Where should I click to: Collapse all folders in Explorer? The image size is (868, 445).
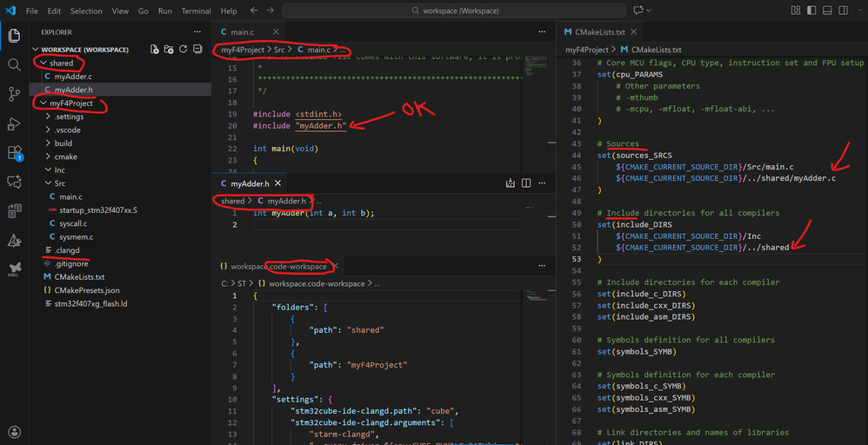click(x=197, y=50)
